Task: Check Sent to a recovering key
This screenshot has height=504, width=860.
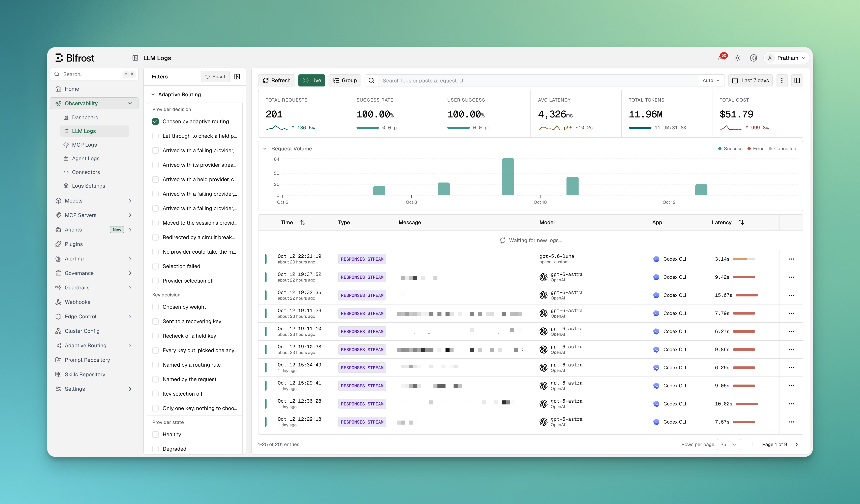Action: (155, 322)
